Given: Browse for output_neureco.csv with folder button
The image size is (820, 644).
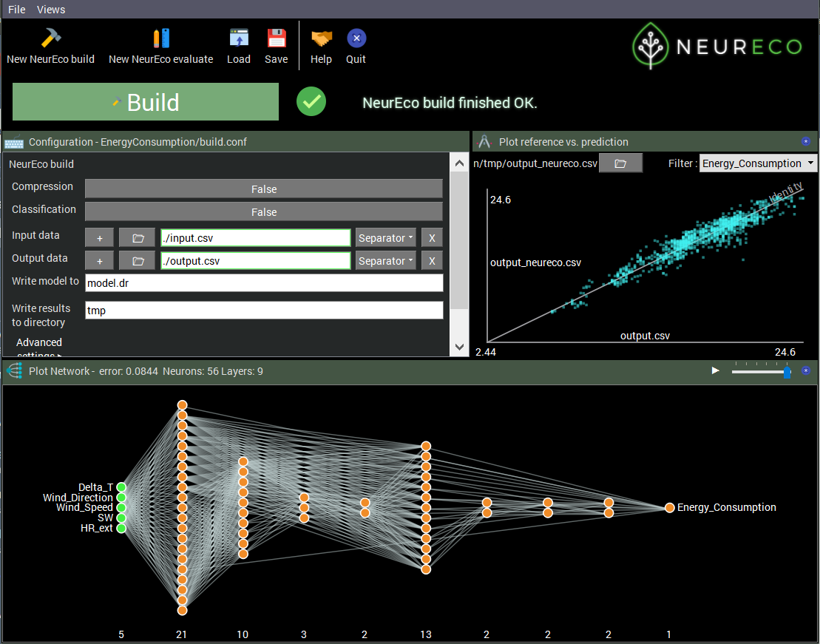Looking at the screenshot, I should coord(620,163).
